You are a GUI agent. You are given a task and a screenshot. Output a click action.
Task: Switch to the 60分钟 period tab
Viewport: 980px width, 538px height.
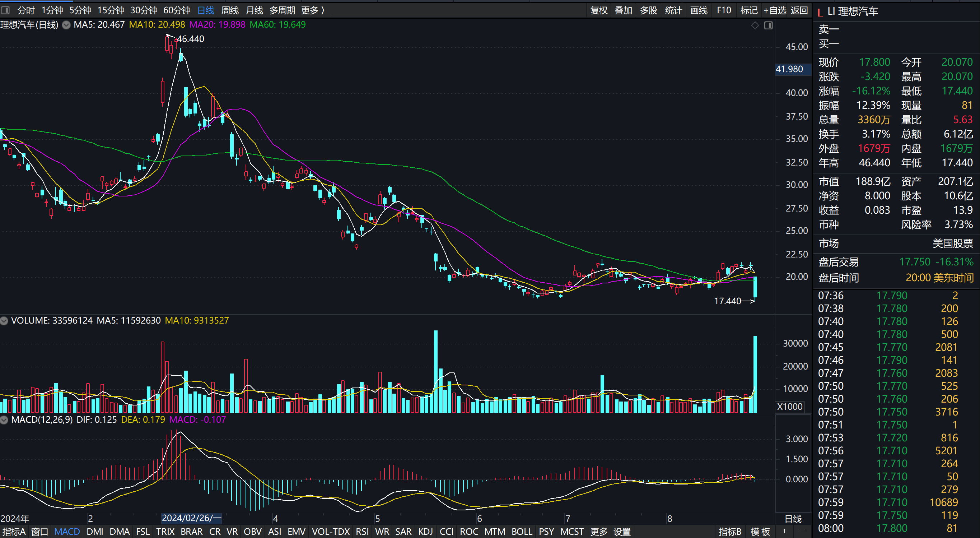click(x=177, y=10)
